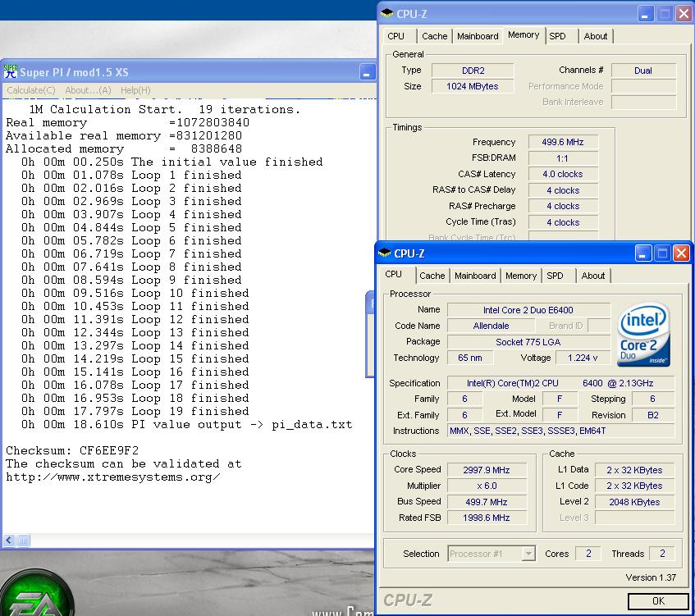Click the Loop 10 finished line
The height and width of the screenshot is (616, 695).
[135, 294]
